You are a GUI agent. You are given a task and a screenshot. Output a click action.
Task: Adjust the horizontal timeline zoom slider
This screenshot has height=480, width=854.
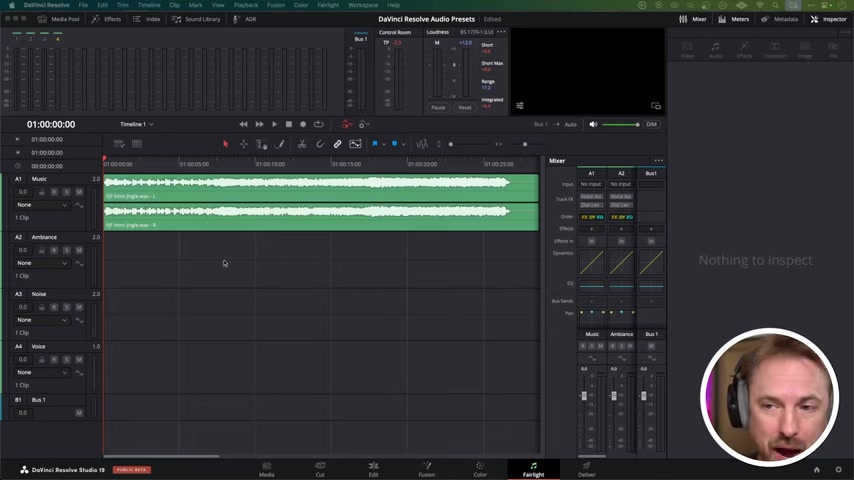(524, 144)
